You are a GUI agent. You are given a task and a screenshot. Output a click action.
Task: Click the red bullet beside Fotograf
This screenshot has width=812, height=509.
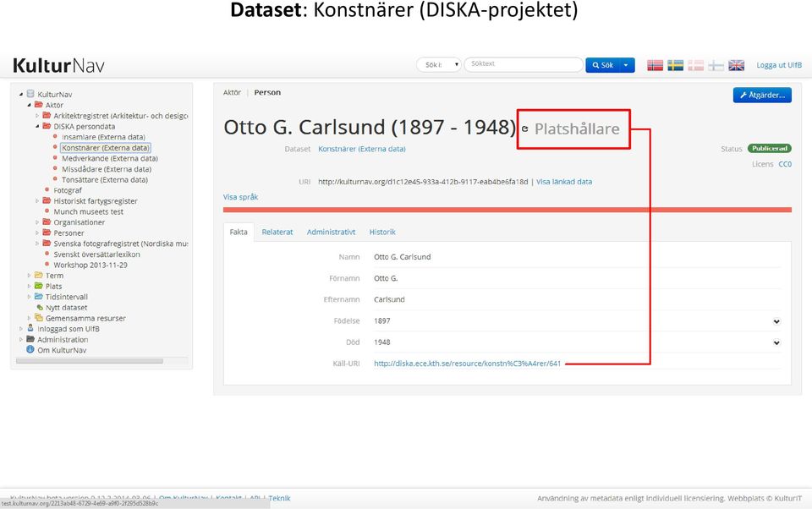click(x=47, y=190)
